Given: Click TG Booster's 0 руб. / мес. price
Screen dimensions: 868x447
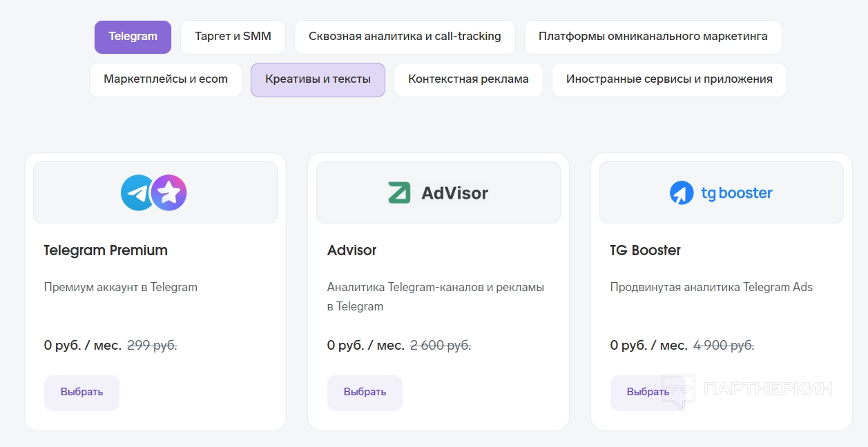Looking at the screenshot, I should pos(649,345).
